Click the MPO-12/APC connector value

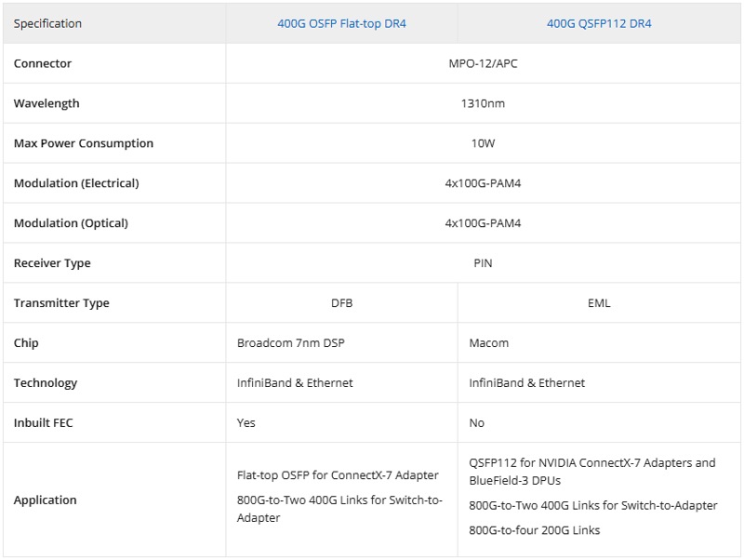click(483, 63)
